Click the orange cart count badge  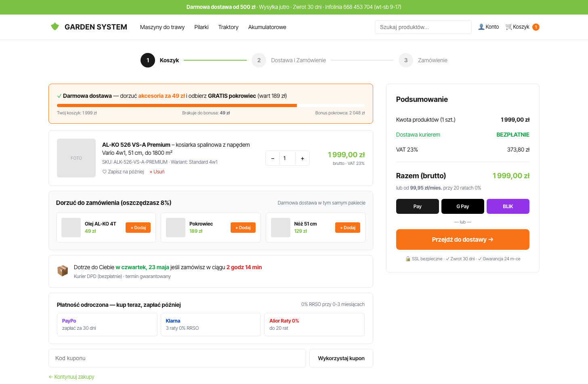pos(536,27)
